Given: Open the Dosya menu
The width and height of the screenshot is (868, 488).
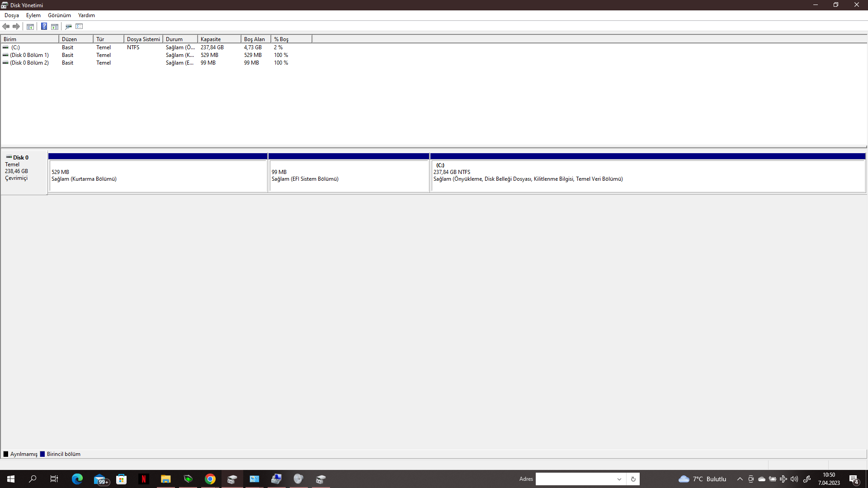Looking at the screenshot, I should click(x=12, y=15).
